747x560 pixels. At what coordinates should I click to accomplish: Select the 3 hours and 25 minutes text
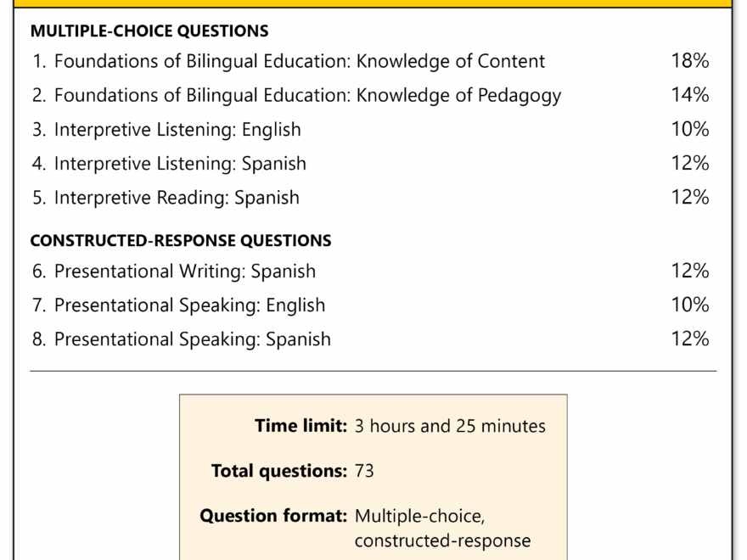(450, 426)
